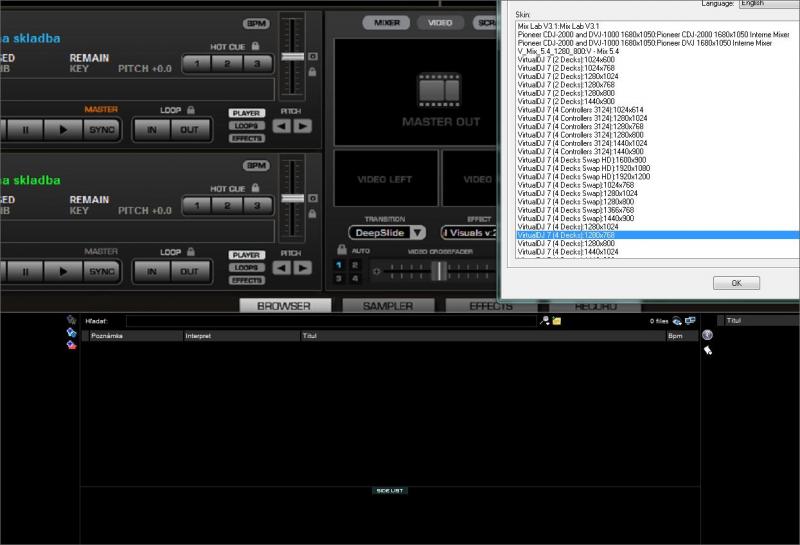Screen dimensions: 800x545
Task: Move the video crossfader handle
Action: point(439,271)
